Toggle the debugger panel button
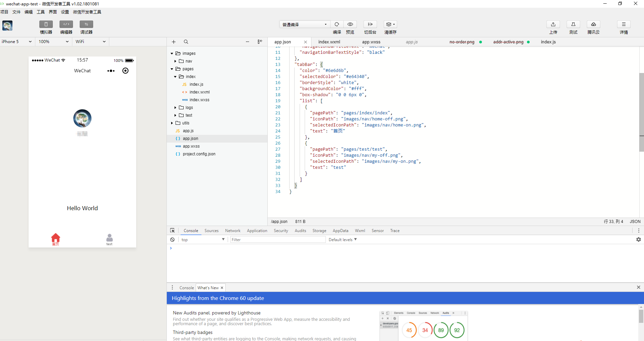Viewport: 644px width, 341px height. pyautogui.click(x=86, y=24)
